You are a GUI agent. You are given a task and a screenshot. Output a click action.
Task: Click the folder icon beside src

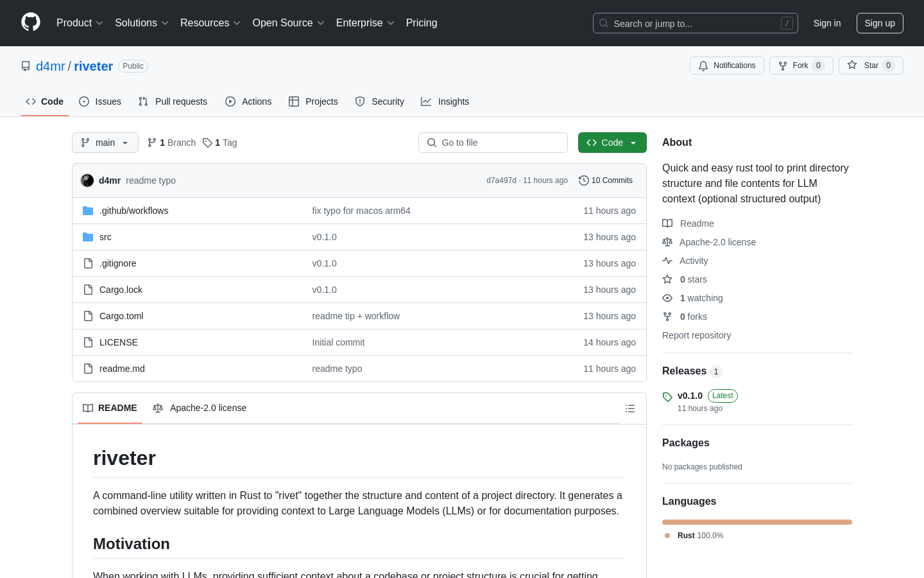[x=88, y=237]
